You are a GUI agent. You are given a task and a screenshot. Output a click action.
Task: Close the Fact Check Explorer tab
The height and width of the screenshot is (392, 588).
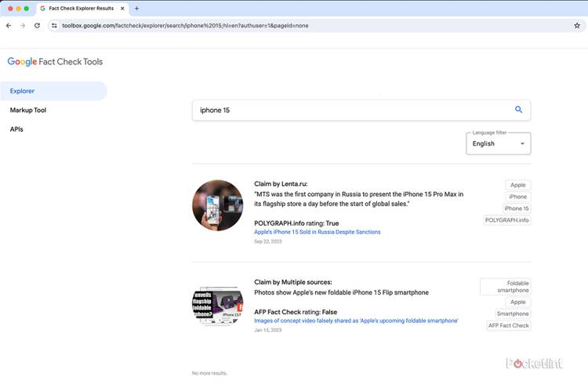(x=122, y=9)
